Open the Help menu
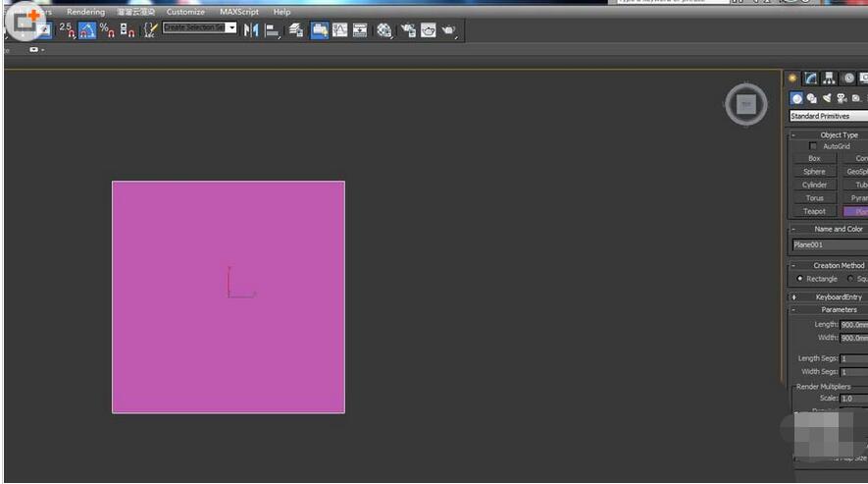Image resolution: width=868 pixels, height=484 pixels. (281, 12)
